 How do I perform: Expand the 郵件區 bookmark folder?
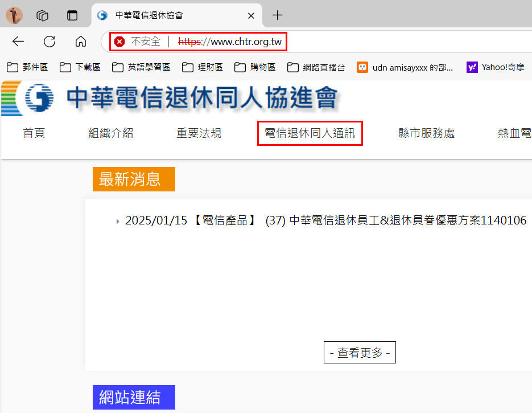pyautogui.click(x=27, y=67)
